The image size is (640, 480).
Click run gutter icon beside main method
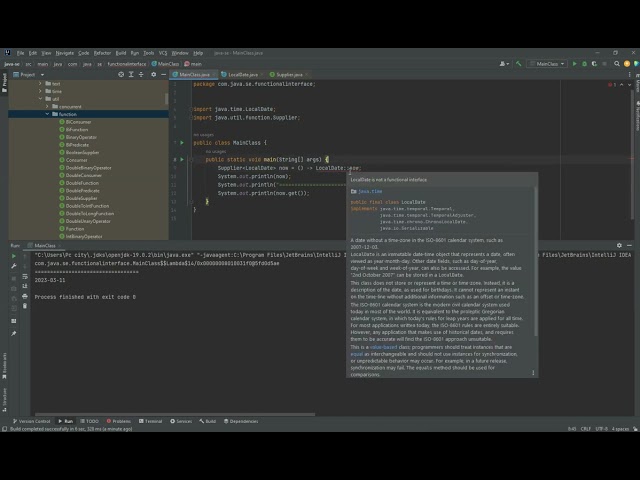tap(182, 160)
